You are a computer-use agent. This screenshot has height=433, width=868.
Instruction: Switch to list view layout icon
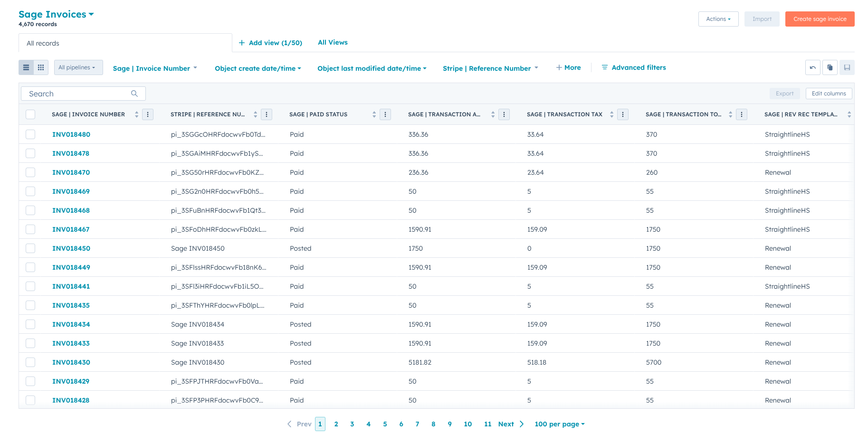[26, 67]
